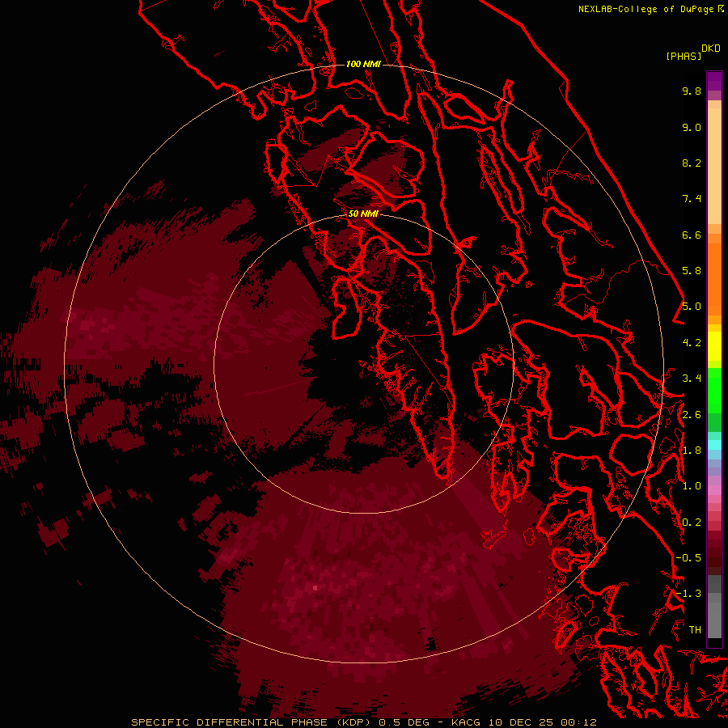Viewport: 728px width, 728px height.
Task: Click the 8.2 value on the color scale
Action: [692, 163]
